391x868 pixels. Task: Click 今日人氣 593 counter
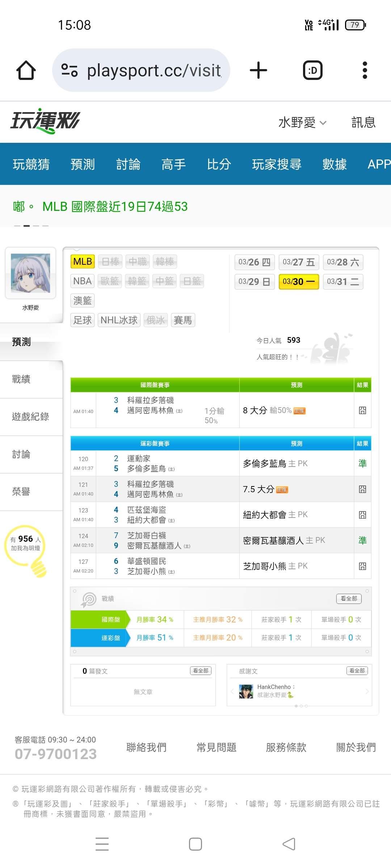278,340
